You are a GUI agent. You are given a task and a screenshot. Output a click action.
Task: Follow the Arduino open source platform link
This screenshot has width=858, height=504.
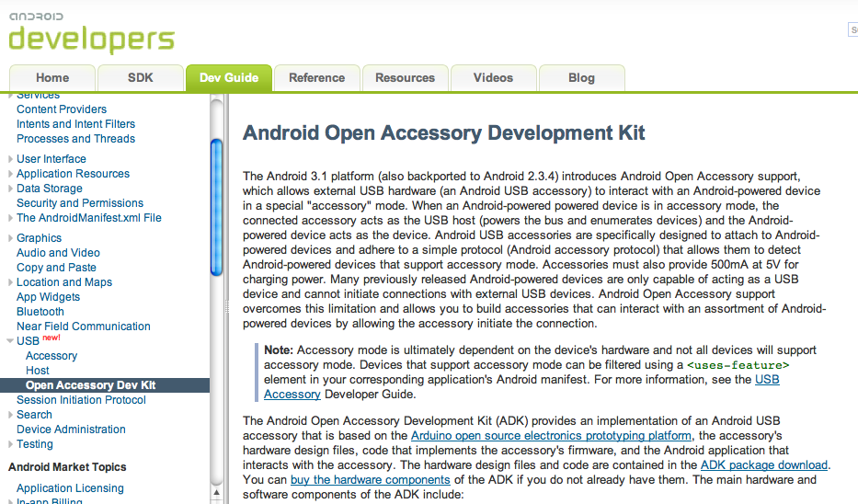pos(551,436)
